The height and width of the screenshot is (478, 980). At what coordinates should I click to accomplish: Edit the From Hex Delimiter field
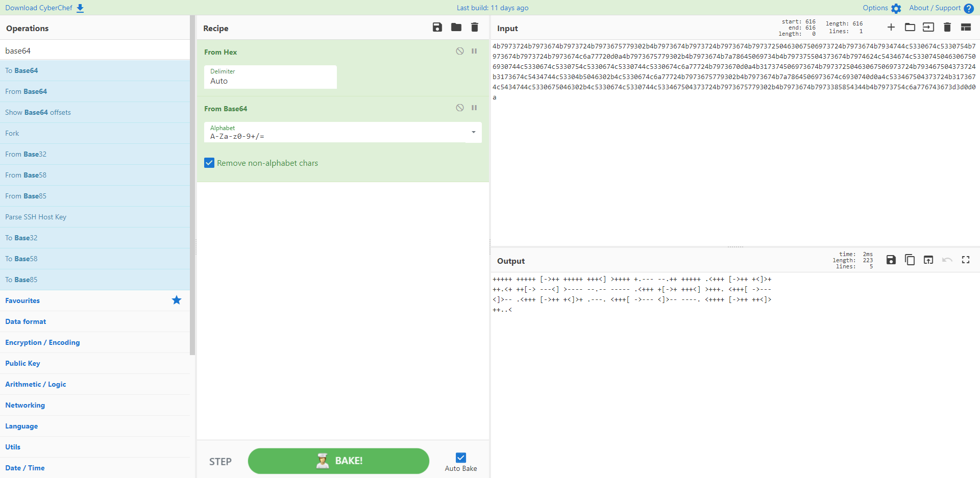[x=271, y=77]
